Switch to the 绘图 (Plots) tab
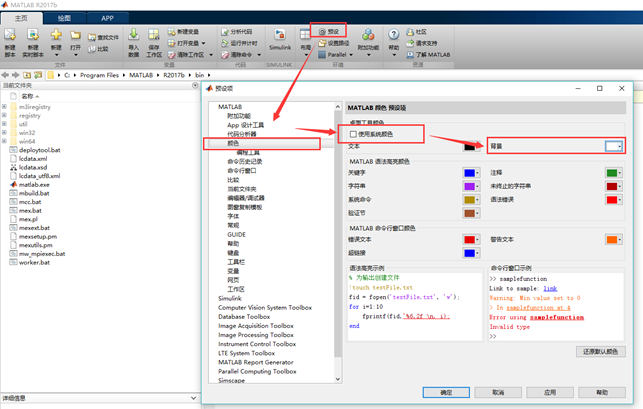The image size is (643, 409). click(64, 18)
